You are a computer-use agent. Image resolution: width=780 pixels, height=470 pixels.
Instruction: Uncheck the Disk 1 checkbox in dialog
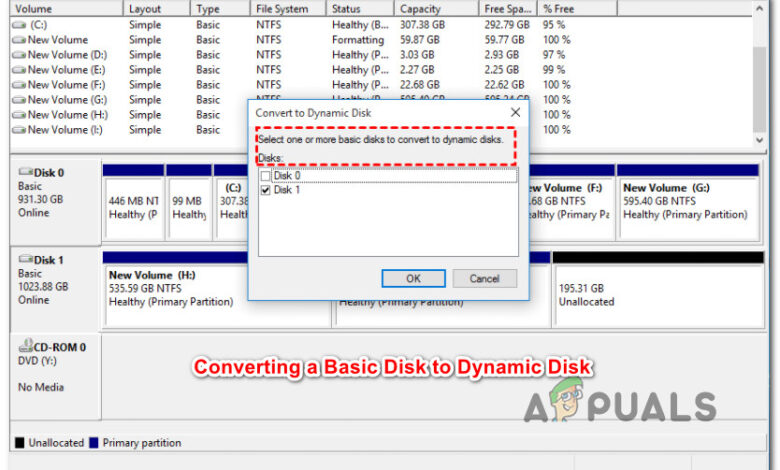coord(265,190)
